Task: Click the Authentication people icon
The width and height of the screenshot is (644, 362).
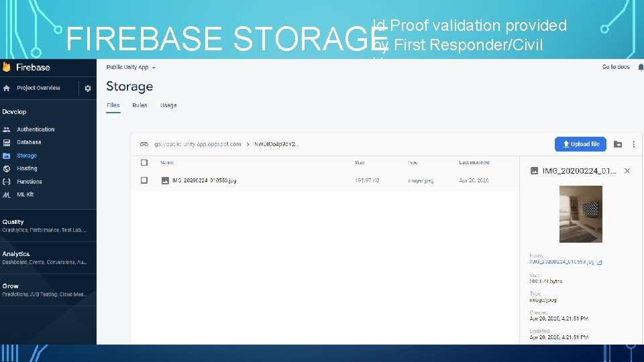Action: [x=7, y=129]
